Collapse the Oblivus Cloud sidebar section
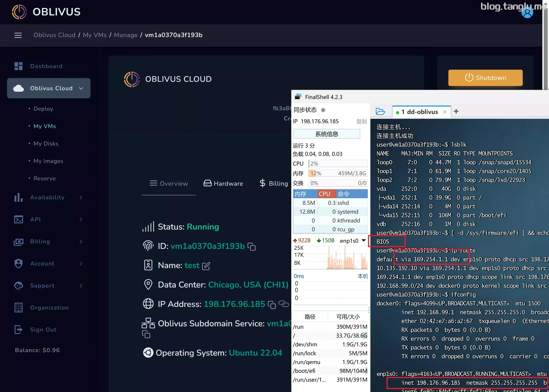The width and height of the screenshot is (549, 392). click(49, 88)
